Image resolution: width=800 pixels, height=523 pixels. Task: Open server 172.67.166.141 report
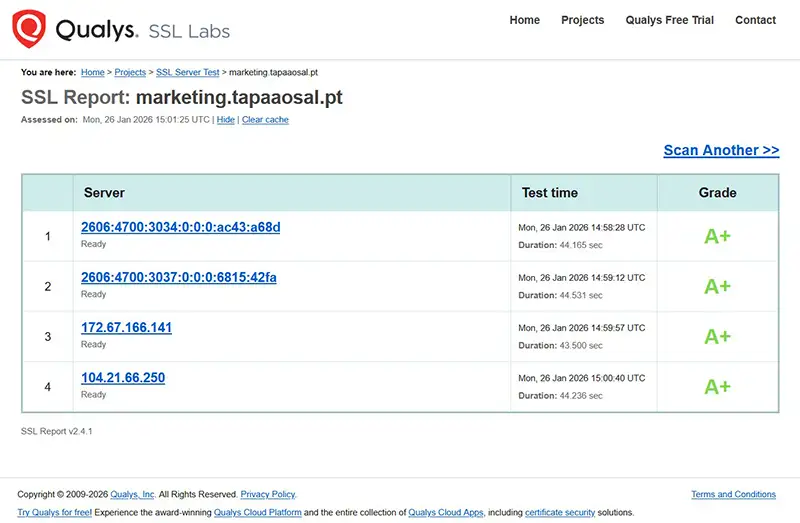click(127, 327)
